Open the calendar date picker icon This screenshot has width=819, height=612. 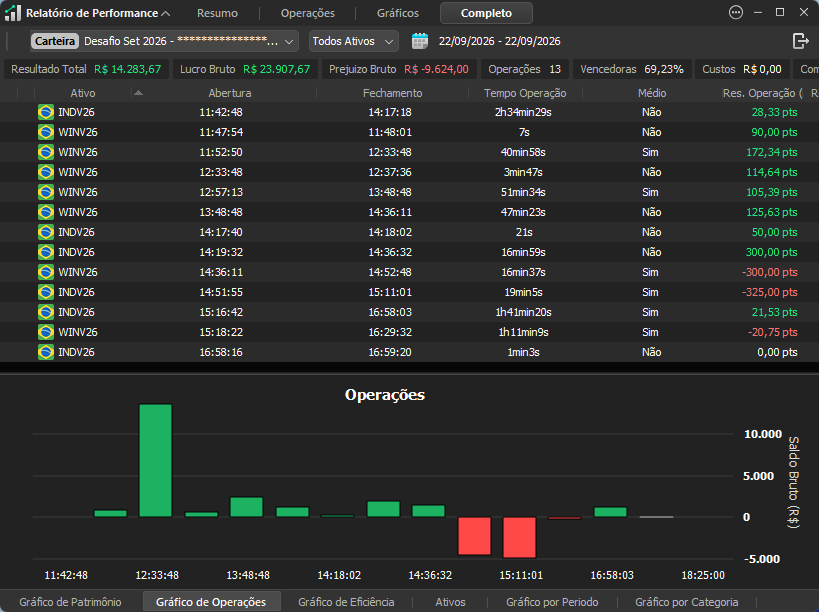coord(419,41)
